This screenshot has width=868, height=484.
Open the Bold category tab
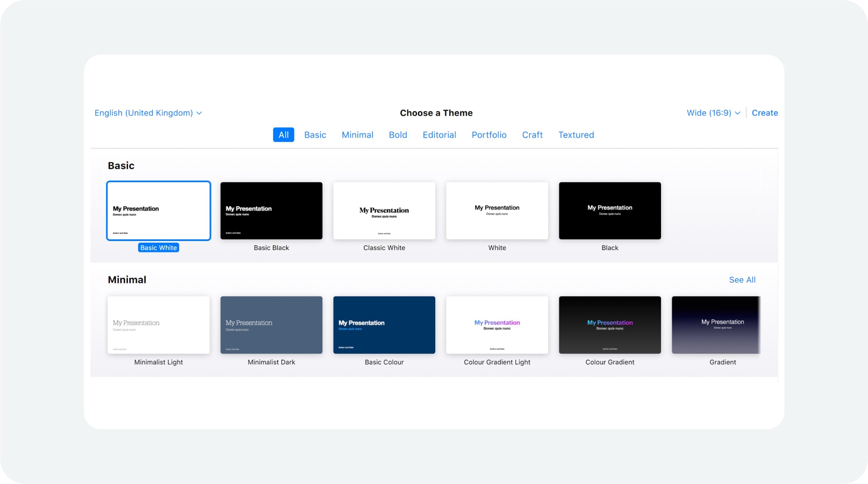[x=398, y=135]
